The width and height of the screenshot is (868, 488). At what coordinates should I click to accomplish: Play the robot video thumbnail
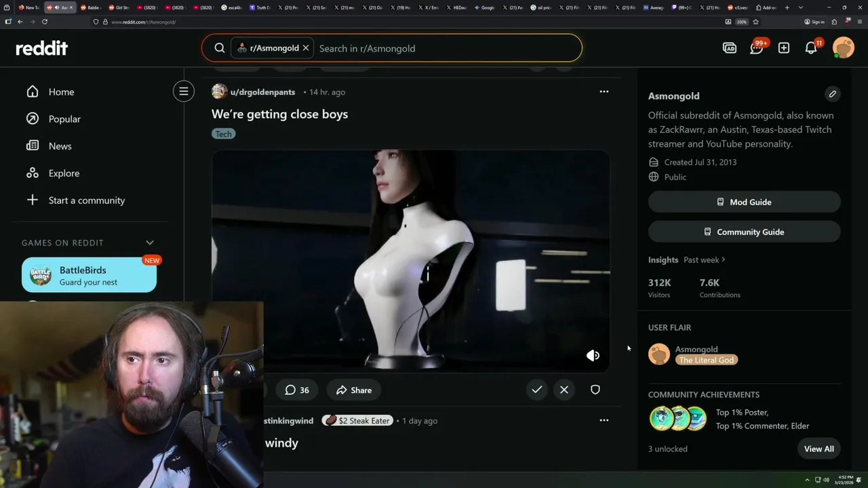pos(410,261)
